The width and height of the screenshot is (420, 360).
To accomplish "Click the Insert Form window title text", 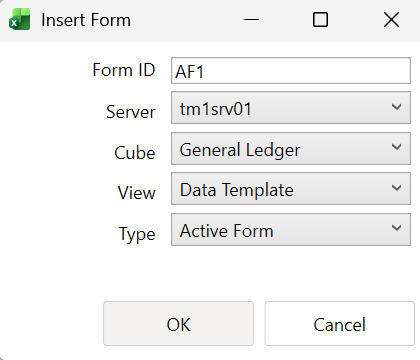I will click(86, 20).
